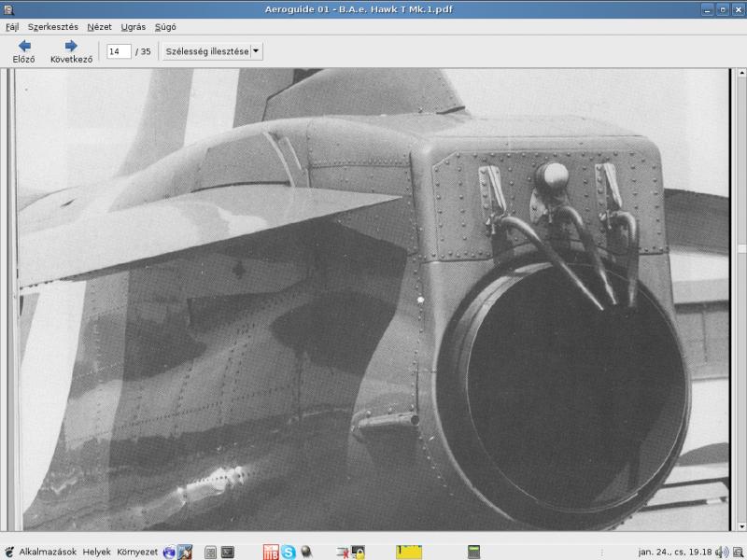The height and width of the screenshot is (560, 747).
Task: Open the Helyek panel menu
Action: 96,552
